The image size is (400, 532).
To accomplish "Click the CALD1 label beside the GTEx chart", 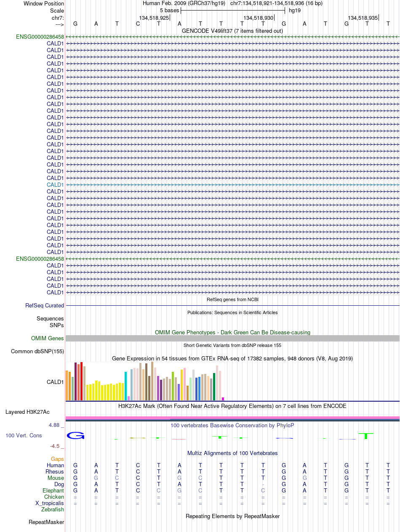I will (55, 382).
